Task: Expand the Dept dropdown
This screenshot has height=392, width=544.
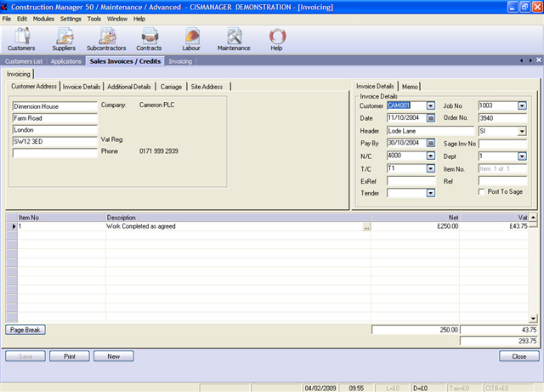Action: [x=522, y=156]
